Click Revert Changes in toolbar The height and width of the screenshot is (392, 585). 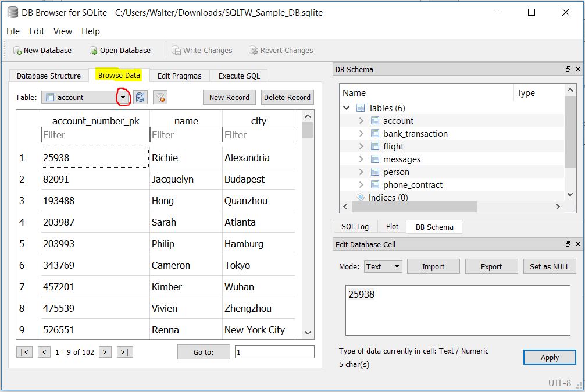click(281, 51)
